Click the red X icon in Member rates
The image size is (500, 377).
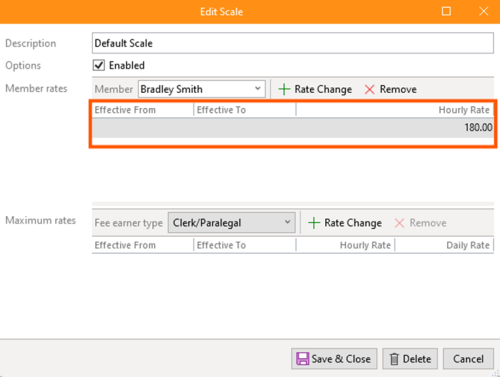tap(370, 89)
